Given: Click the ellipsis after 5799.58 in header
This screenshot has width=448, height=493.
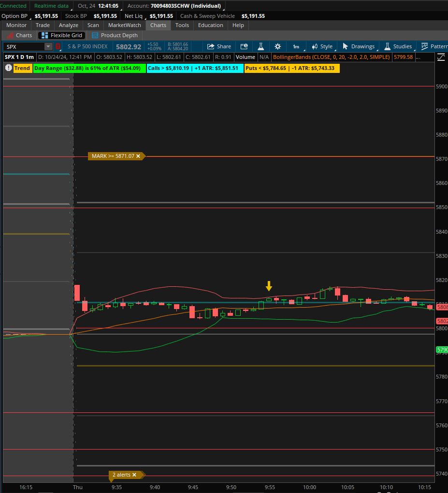Looking at the screenshot, I should [x=418, y=57].
